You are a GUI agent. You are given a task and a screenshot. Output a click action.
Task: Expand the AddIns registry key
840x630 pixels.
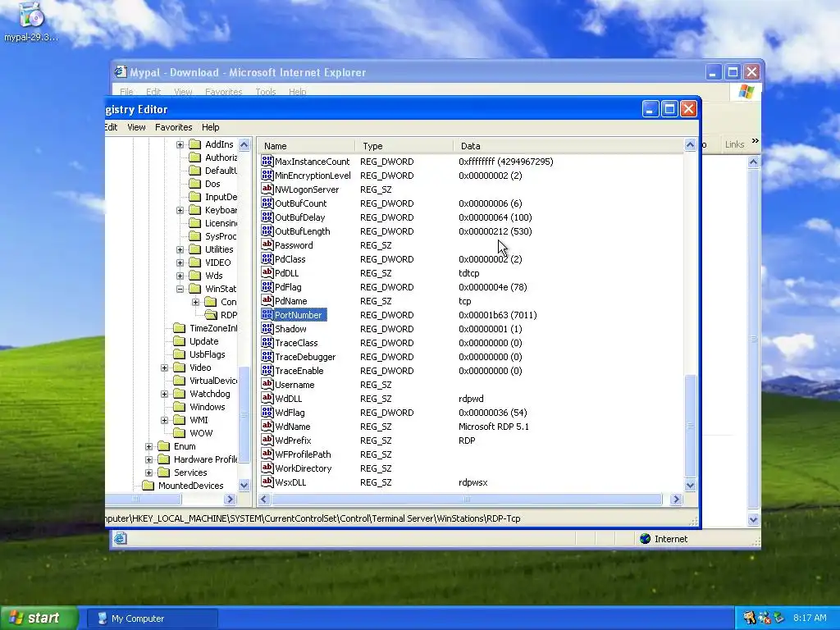(180, 144)
